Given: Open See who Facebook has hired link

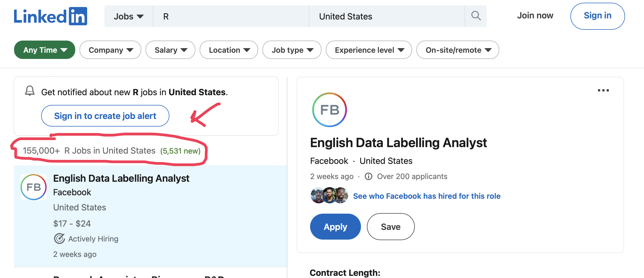Looking at the screenshot, I should click(x=427, y=196).
